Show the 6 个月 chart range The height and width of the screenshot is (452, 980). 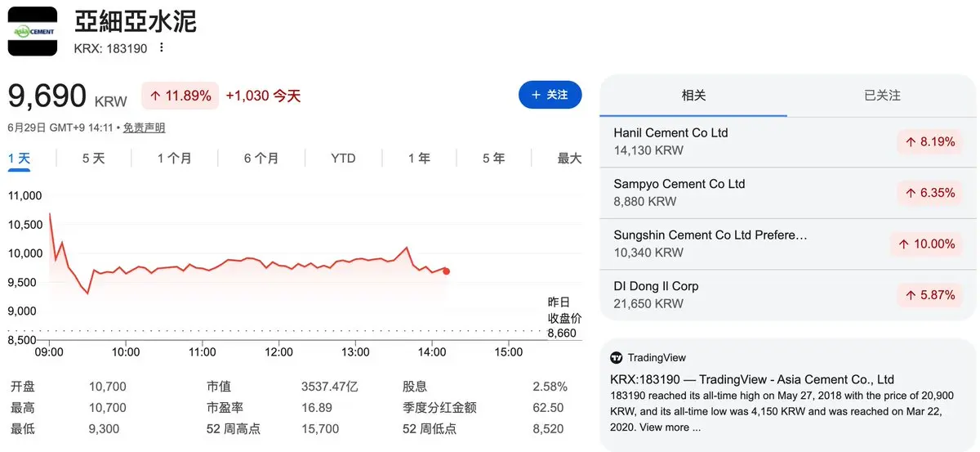point(261,159)
